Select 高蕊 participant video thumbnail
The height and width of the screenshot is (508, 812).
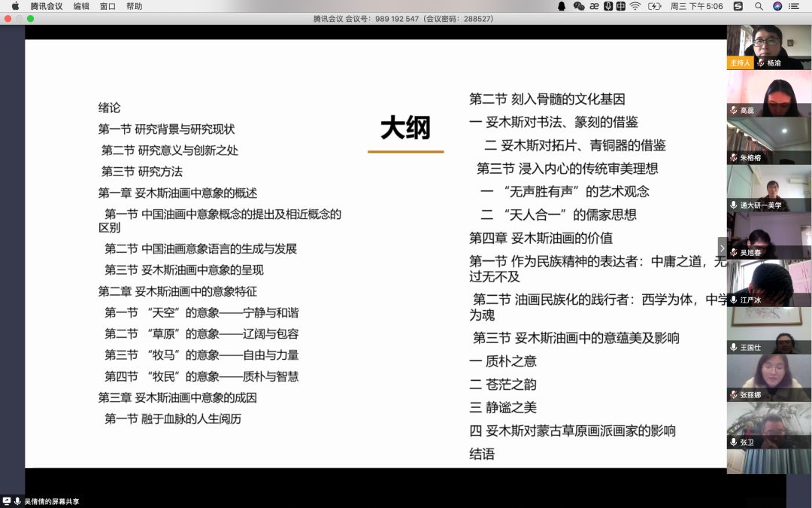pyautogui.click(x=768, y=93)
